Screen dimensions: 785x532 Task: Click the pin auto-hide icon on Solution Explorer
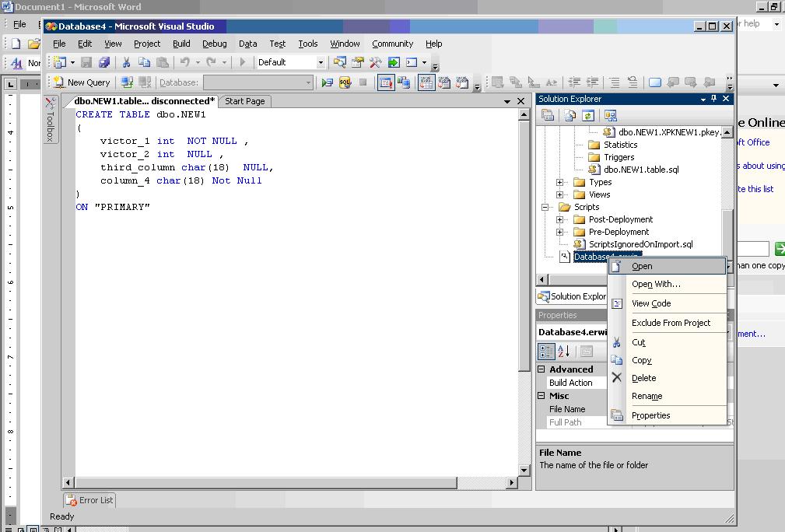714,99
